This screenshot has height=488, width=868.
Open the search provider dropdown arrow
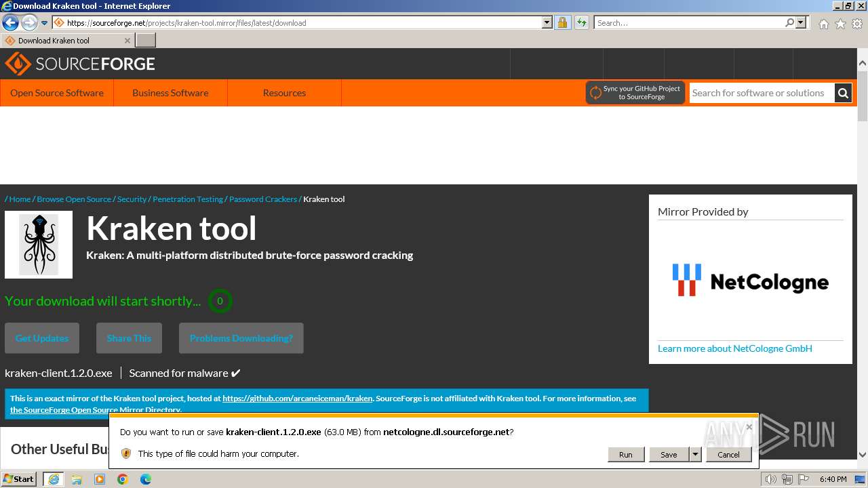point(801,23)
